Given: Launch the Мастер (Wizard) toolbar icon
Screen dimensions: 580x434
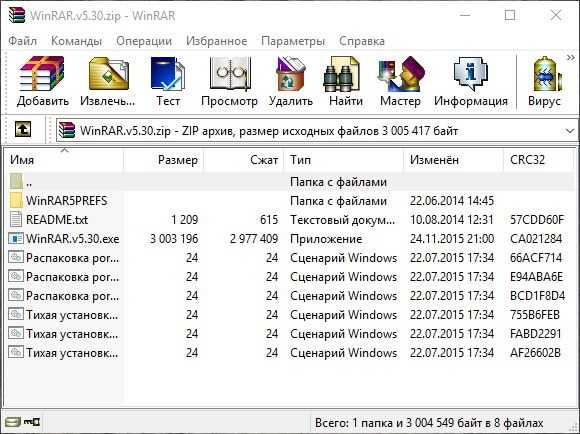Looking at the screenshot, I should 401,73.
